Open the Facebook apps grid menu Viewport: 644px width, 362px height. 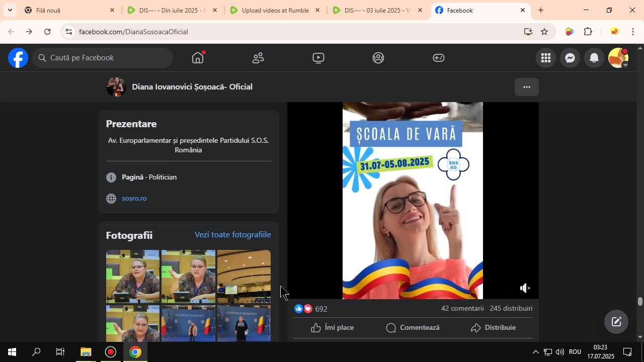546,58
